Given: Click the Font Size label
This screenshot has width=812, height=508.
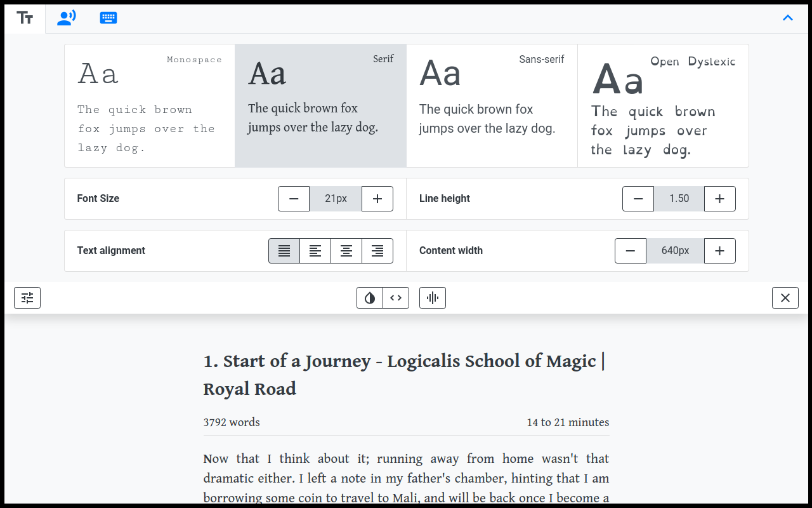Looking at the screenshot, I should (98, 199).
